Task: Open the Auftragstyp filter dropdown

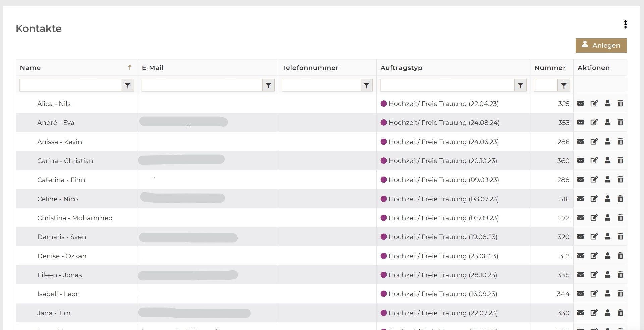Action: tap(520, 86)
